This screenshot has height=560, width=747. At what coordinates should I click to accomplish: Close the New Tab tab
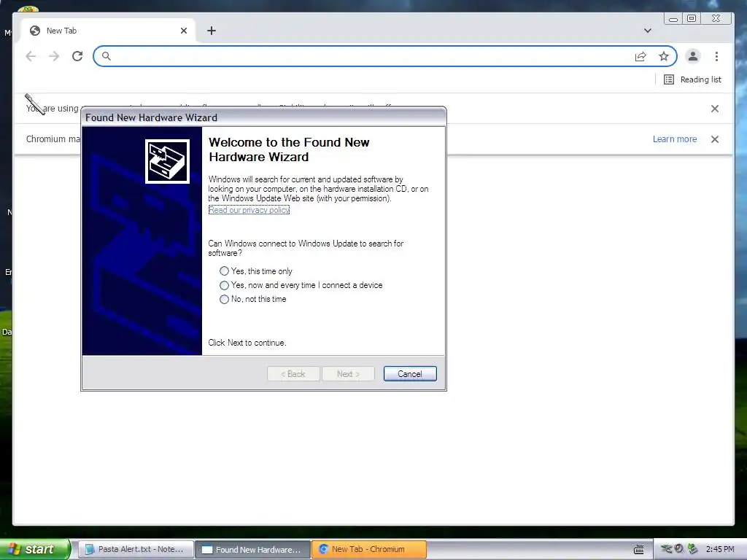[x=184, y=31]
